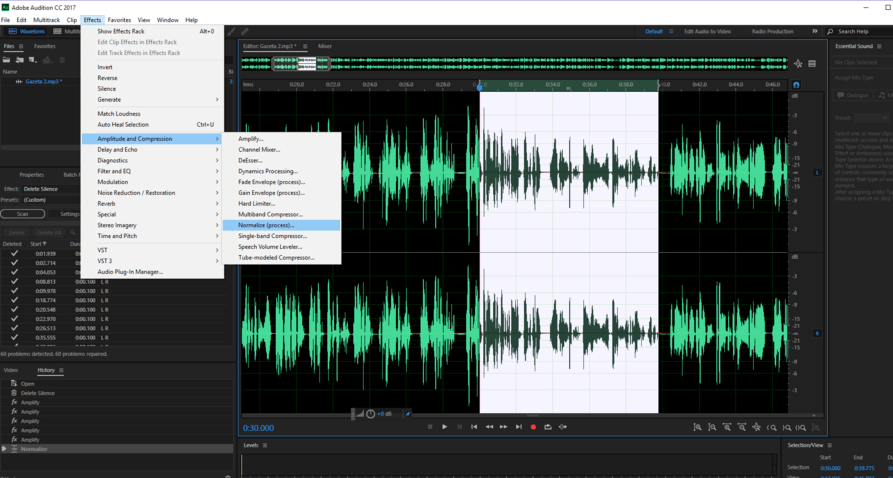Expand Noise Reduction / Restoration submenu
This screenshot has height=478, width=893.
(153, 193)
